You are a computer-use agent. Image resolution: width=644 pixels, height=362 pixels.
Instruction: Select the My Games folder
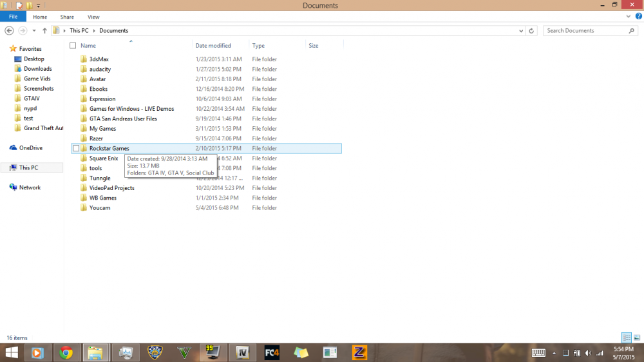pos(102,128)
